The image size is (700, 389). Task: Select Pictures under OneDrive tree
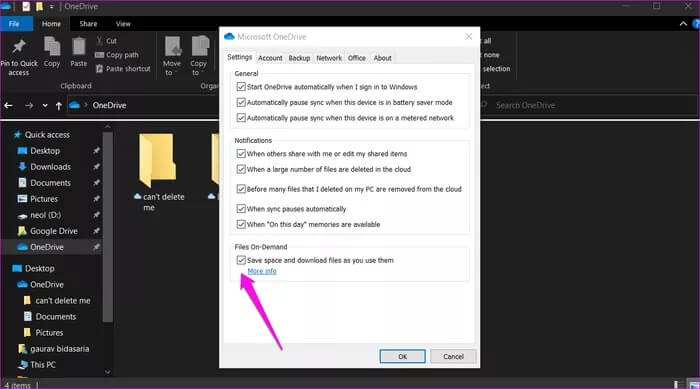point(49,333)
